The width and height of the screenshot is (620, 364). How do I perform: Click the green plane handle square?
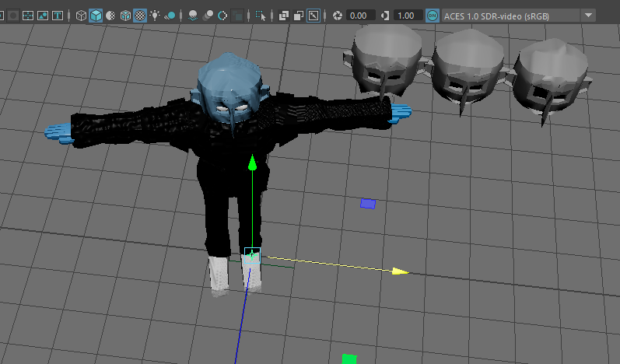(349, 359)
